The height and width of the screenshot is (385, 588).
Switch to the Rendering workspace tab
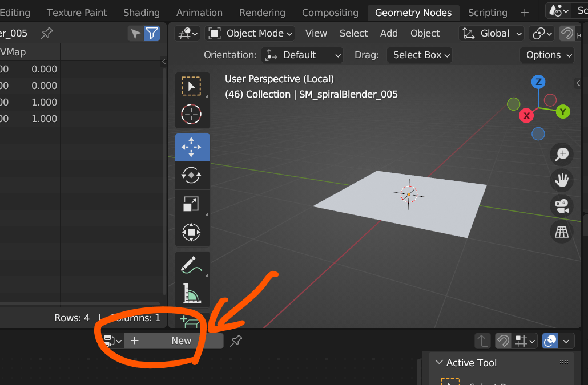point(262,13)
